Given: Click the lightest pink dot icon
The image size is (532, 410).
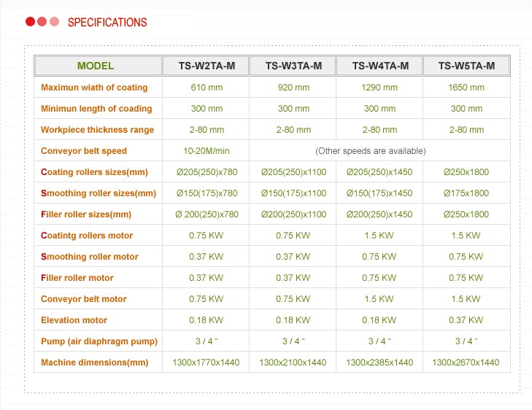Looking at the screenshot, I should (x=54, y=22).
